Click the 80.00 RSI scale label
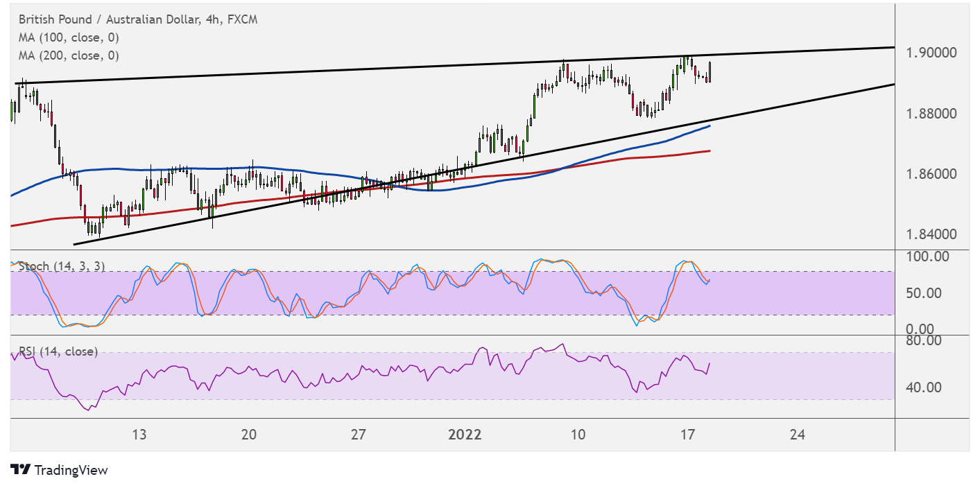 (925, 340)
